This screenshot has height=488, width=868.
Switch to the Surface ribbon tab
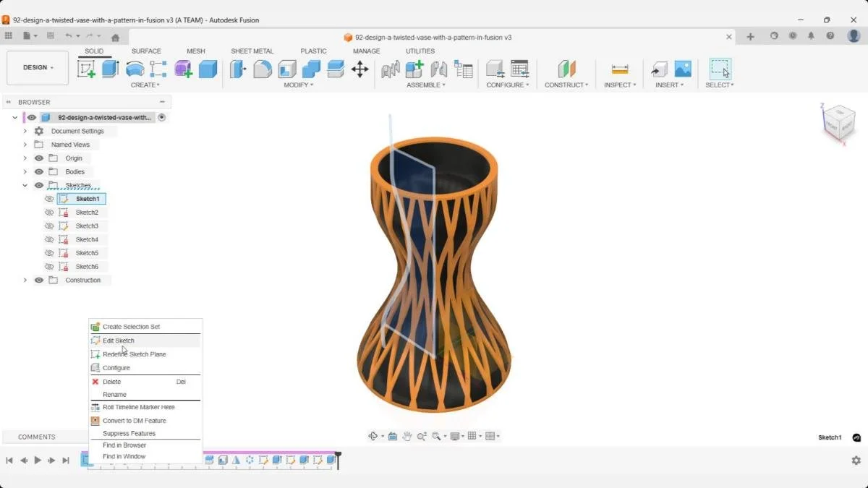(x=146, y=51)
